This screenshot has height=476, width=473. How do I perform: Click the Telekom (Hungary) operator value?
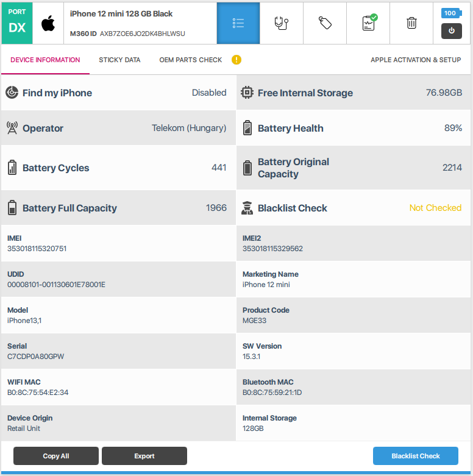pos(189,128)
